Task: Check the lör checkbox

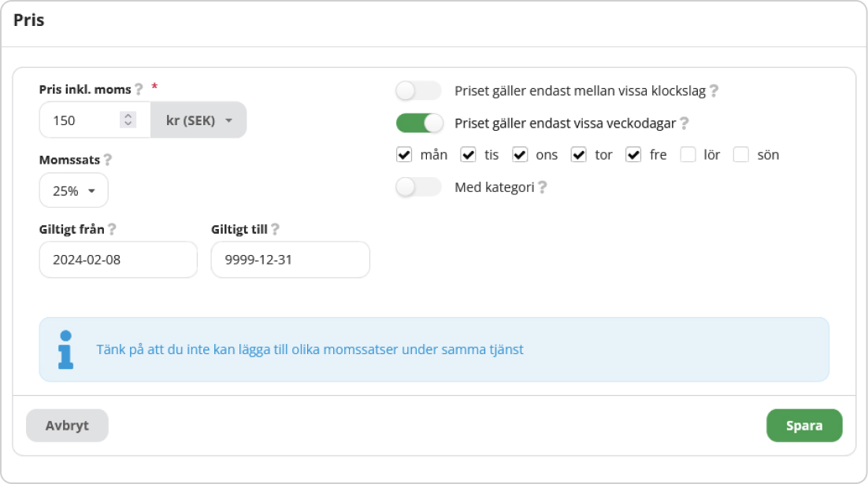Action: [x=688, y=155]
